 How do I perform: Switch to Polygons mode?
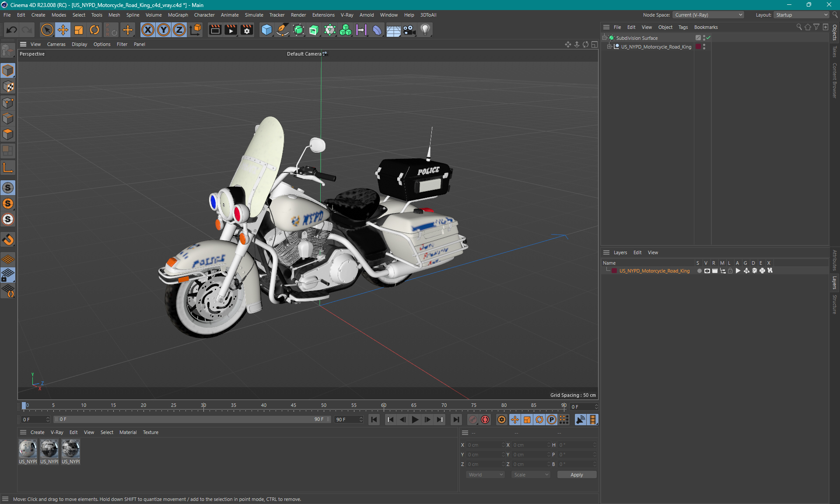(x=8, y=134)
